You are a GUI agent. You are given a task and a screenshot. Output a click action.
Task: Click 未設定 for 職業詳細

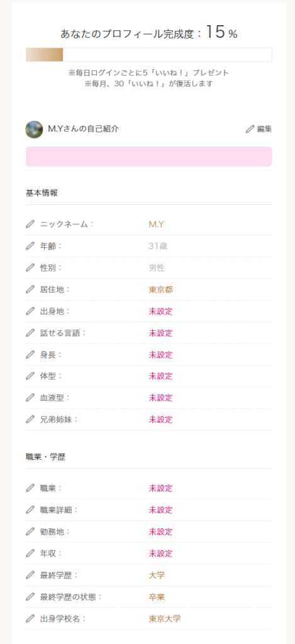160,509
